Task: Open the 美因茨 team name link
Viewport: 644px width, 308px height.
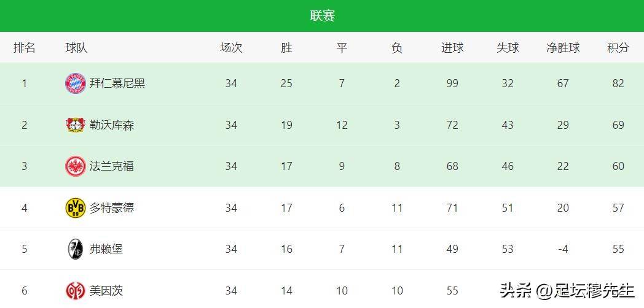Action: [106, 291]
